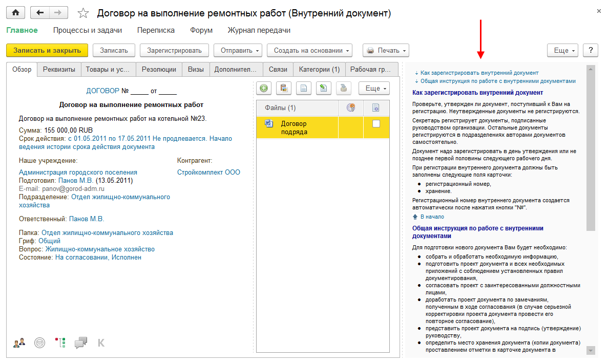The height and width of the screenshot is (364, 608).
Task: Click the Записать button
Action: click(114, 50)
